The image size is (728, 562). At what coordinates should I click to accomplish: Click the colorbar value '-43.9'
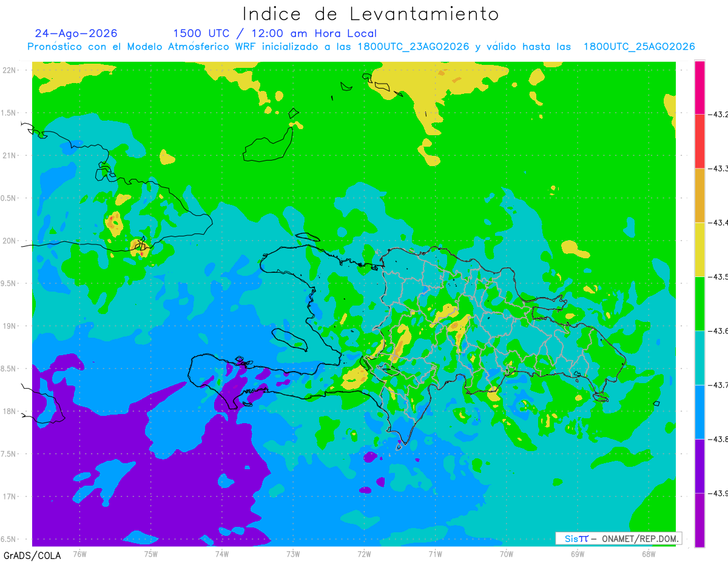click(718, 493)
